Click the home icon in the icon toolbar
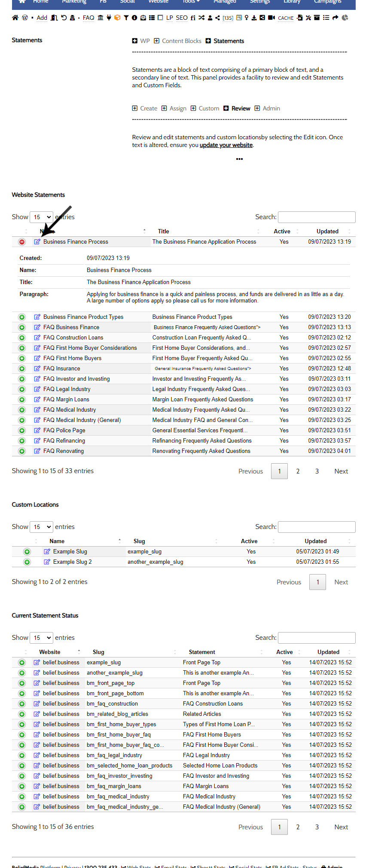This screenshot has height=868, width=369. point(15,18)
